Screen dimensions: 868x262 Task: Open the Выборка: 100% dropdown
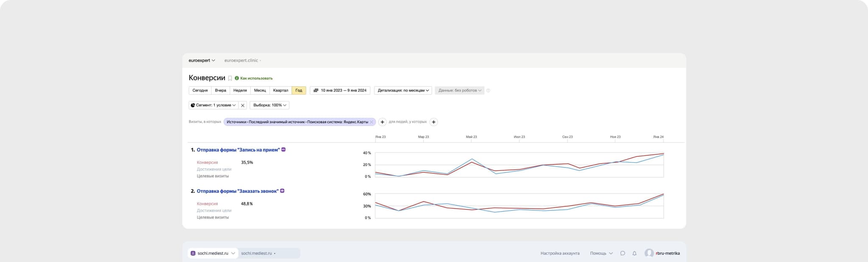(270, 105)
